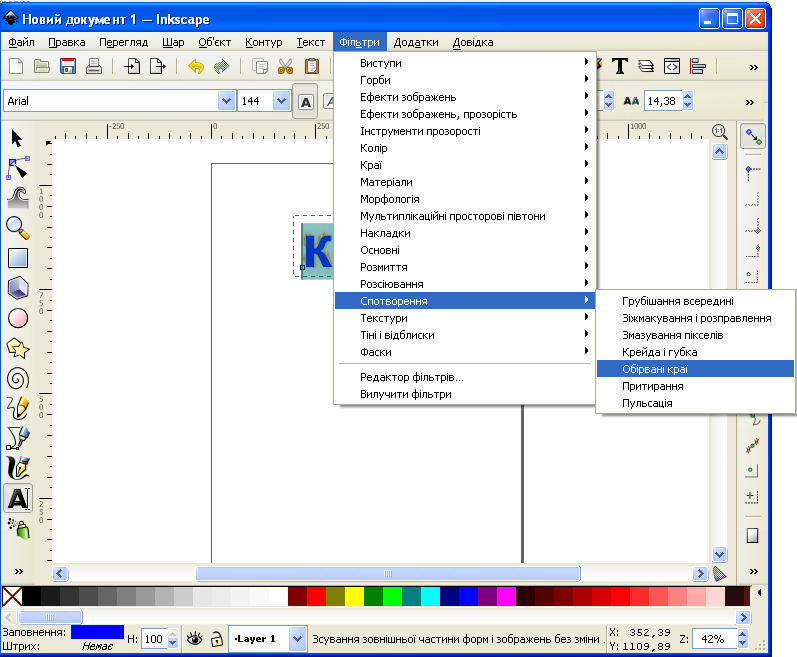Select the Bezier pen tool
This screenshot has width=797, height=657.
click(18, 438)
